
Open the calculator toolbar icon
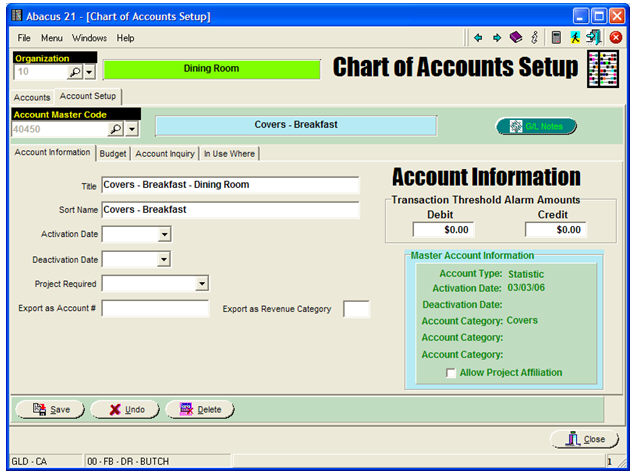[x=556, y=38]
